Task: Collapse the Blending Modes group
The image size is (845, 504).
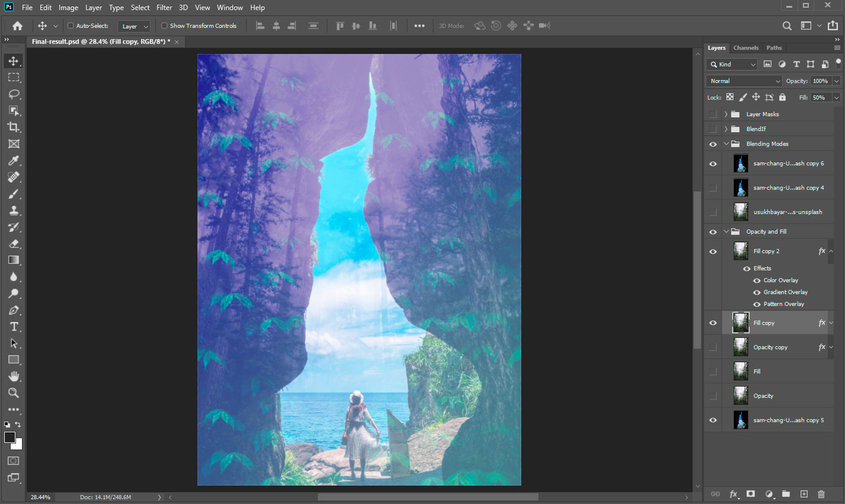Action: click(726, 143)
